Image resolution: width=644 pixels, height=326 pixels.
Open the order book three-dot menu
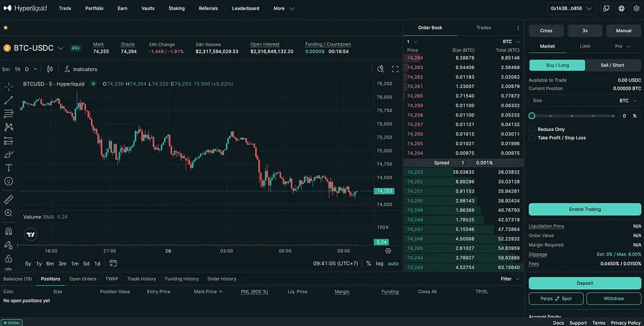click(x=518, y=28)
